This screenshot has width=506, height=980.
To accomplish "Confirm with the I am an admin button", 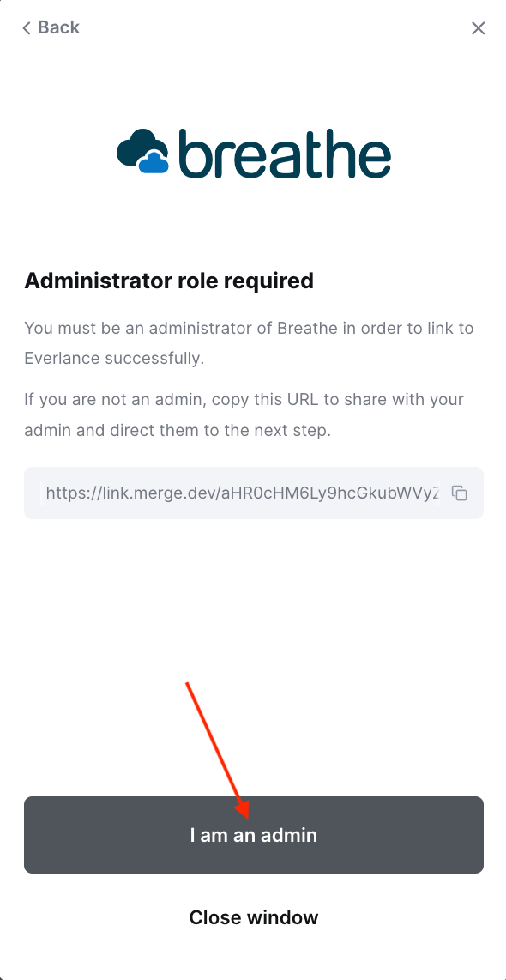I will click(254, 834).
